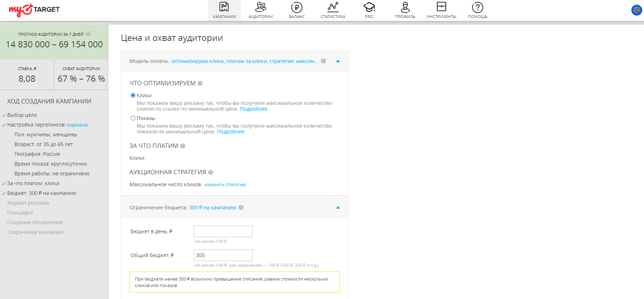Go to За что платим: клики step
The width and height of the screenshot is (644, 299).
coord(33,183)
